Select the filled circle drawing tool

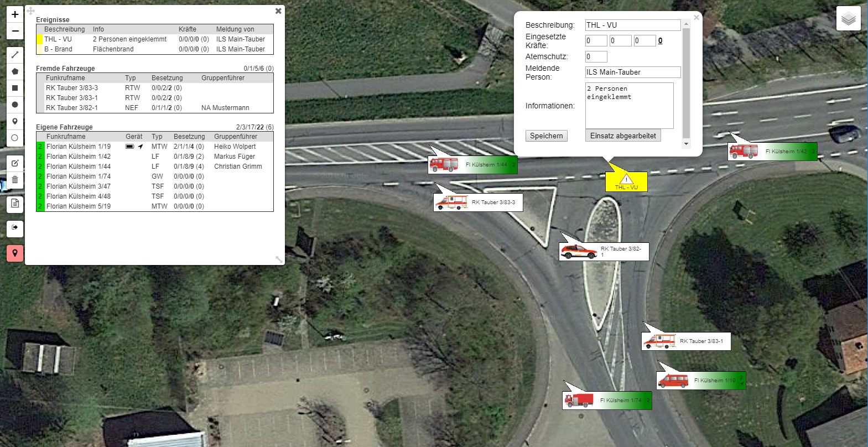(x=15, y=105)
